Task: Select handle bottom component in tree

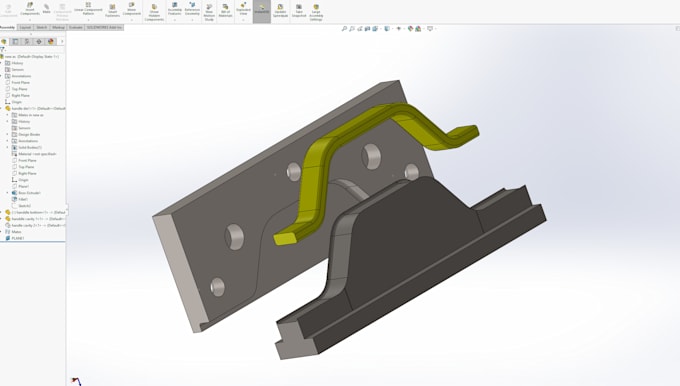Action: pos(36,213)
